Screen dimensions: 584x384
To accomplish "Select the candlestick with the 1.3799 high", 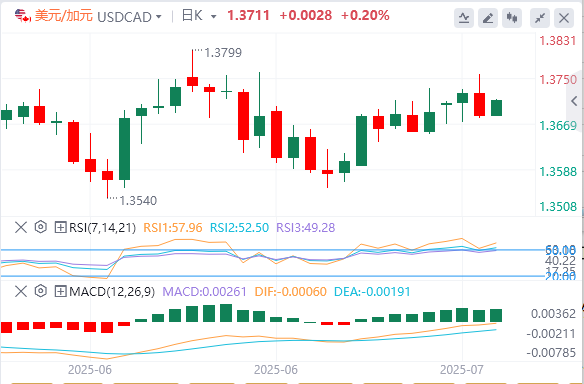I will [x=193, y=81].
